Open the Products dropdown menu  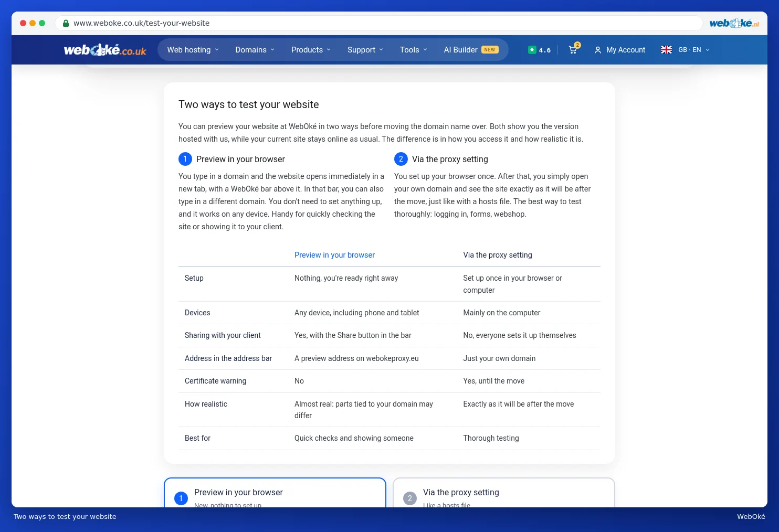pyautogui.click(x=311, y=50)
